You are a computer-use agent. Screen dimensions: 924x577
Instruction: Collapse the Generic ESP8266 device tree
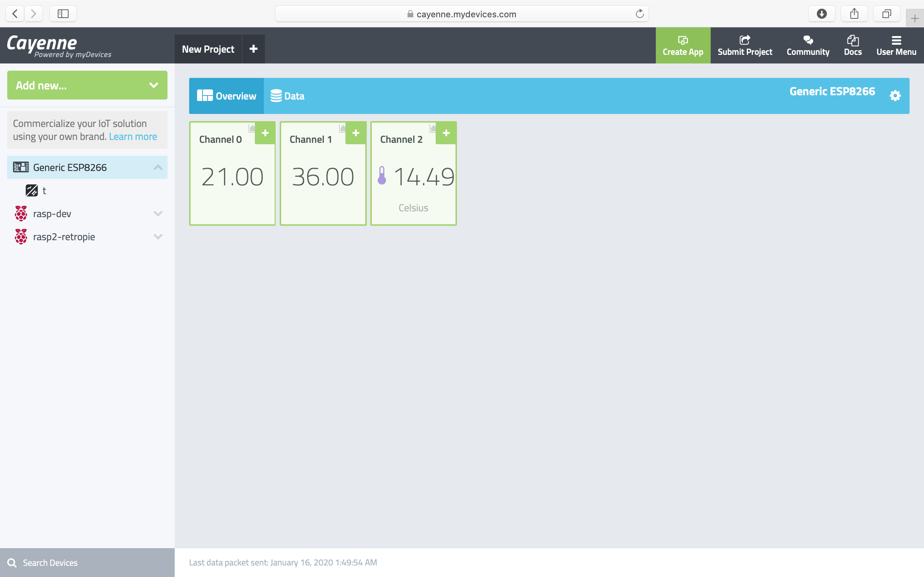(158, 168)
